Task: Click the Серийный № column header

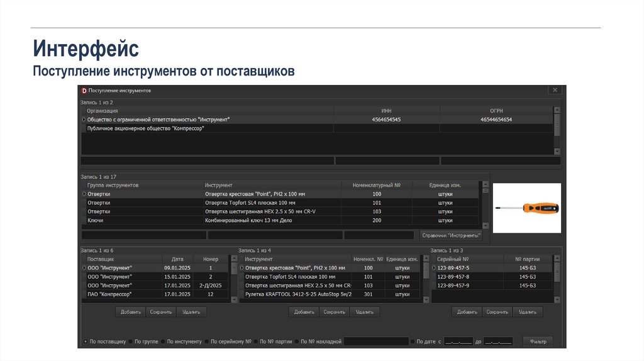Action: pyautogui.click(x=453, y=259)
